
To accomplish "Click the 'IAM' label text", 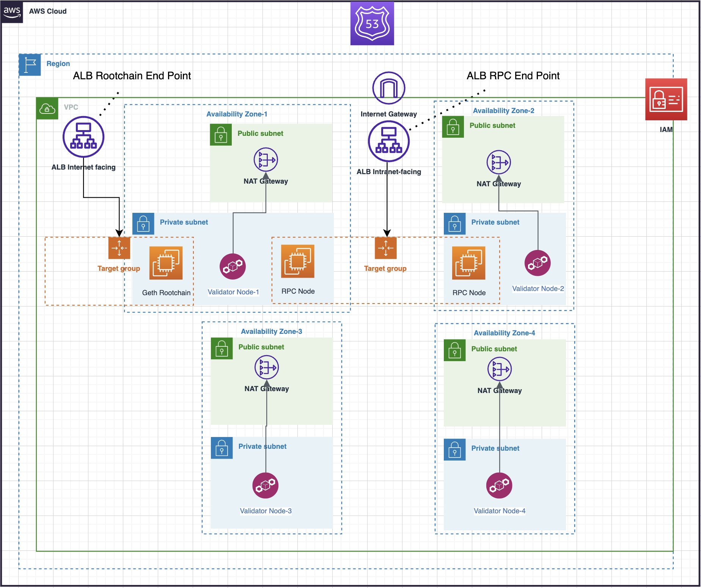I will pos(666,130).
